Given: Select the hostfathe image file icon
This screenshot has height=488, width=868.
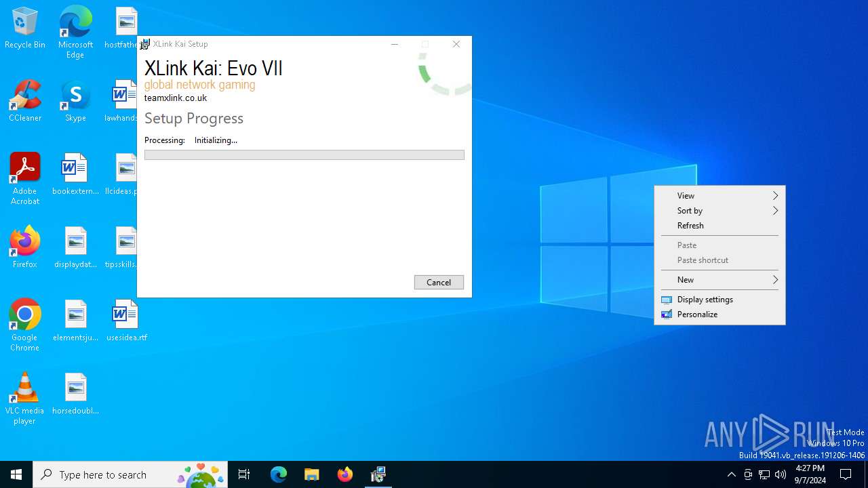Looking at the screenshot, I should click(121, 28).
